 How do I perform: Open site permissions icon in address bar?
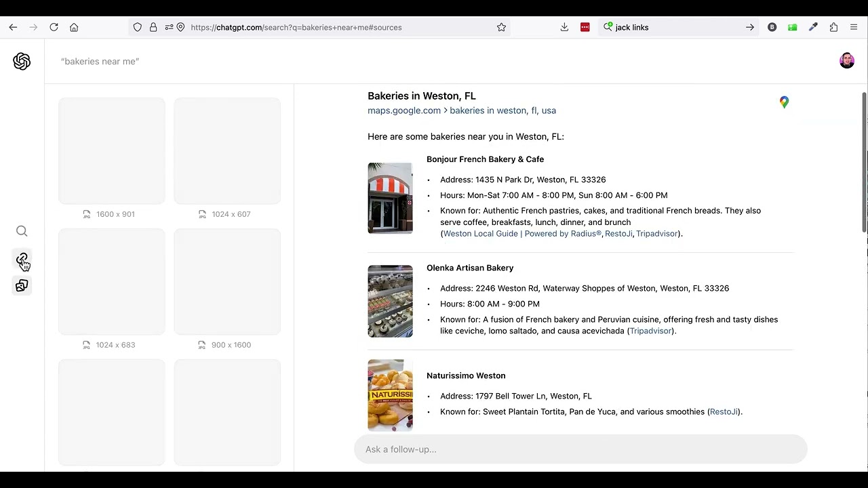coord(168,27)
